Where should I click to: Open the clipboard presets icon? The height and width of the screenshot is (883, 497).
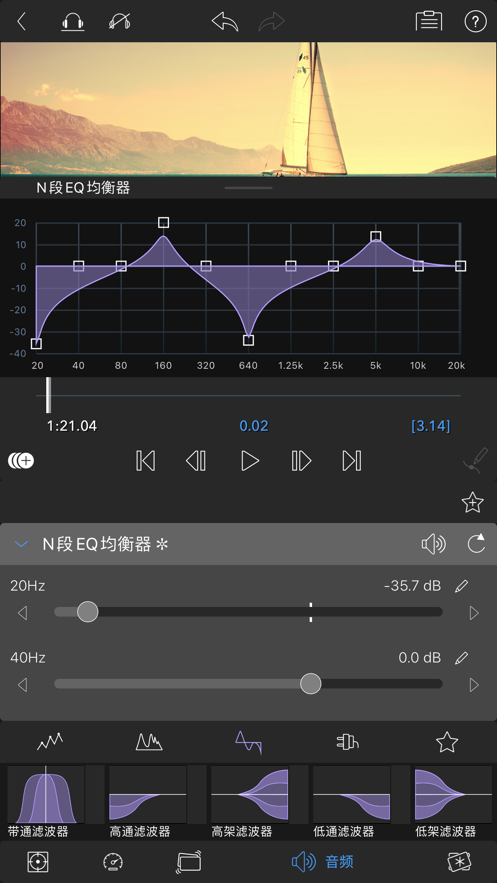(x=429, y=22)
